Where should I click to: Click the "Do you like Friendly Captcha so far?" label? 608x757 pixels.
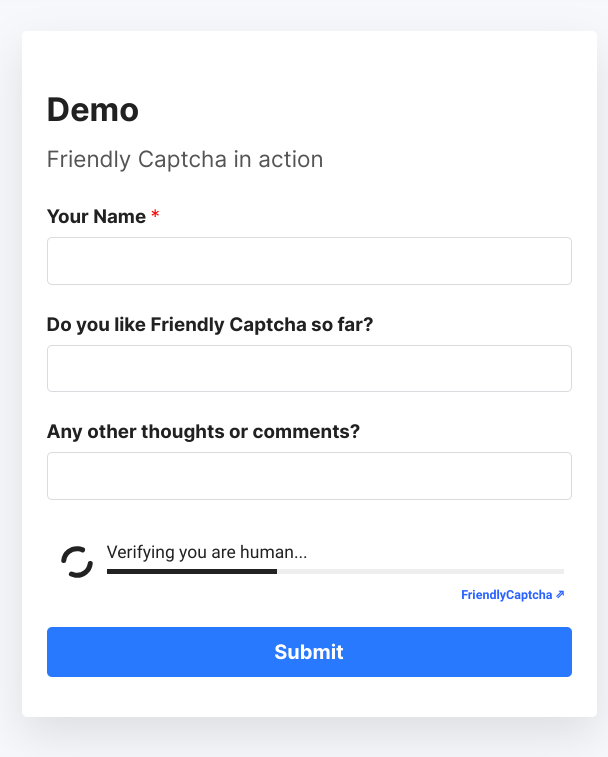[x=209, y=324]
